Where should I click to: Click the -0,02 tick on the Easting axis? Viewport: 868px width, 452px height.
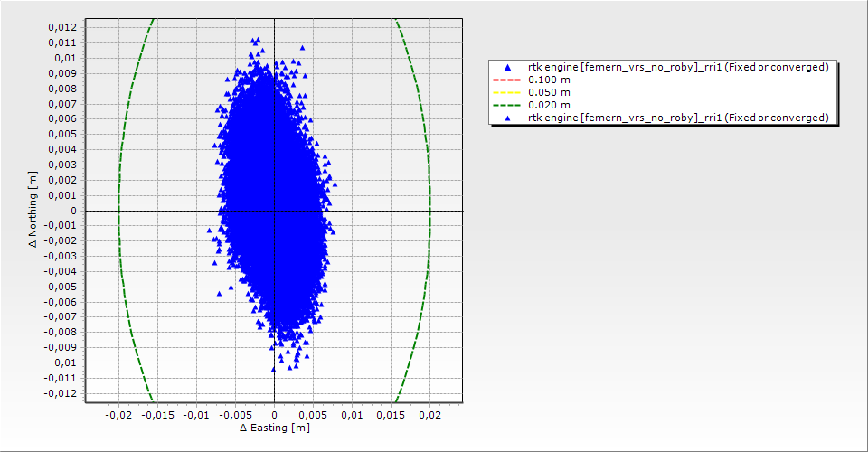[118, 414]
